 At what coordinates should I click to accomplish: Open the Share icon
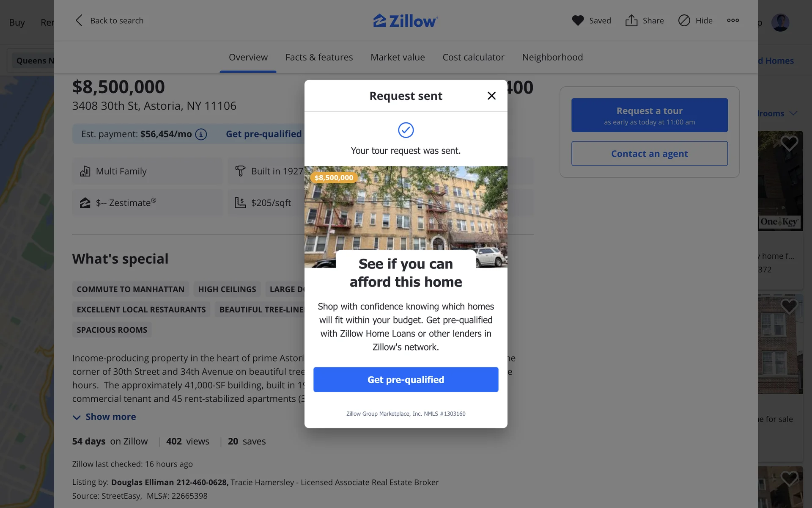tap(631, 20)
